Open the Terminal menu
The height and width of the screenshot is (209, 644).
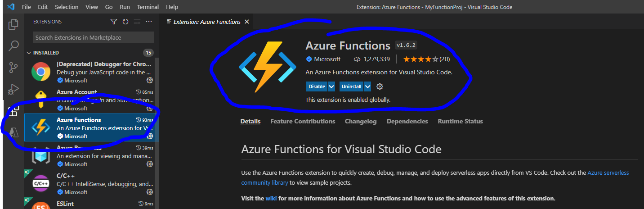tap(148, 7)
